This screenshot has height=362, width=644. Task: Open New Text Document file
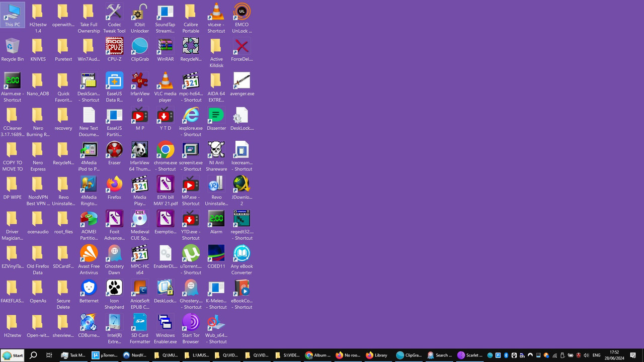89,122
